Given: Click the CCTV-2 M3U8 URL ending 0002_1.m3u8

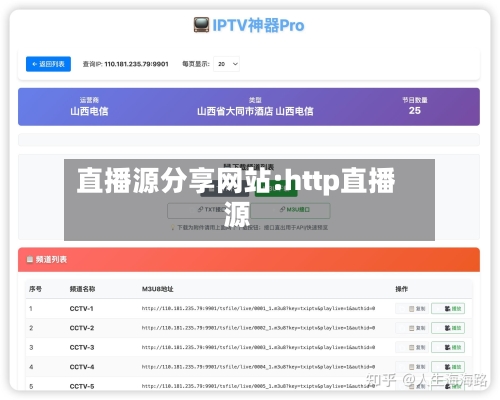Looking at the screenshot, I should [258, 328].
